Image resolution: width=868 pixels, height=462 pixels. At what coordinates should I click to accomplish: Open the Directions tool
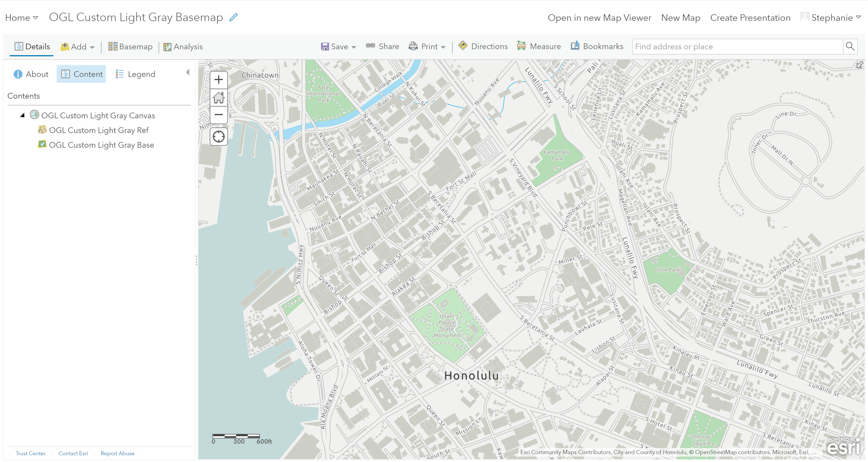(x=483, y=47)
